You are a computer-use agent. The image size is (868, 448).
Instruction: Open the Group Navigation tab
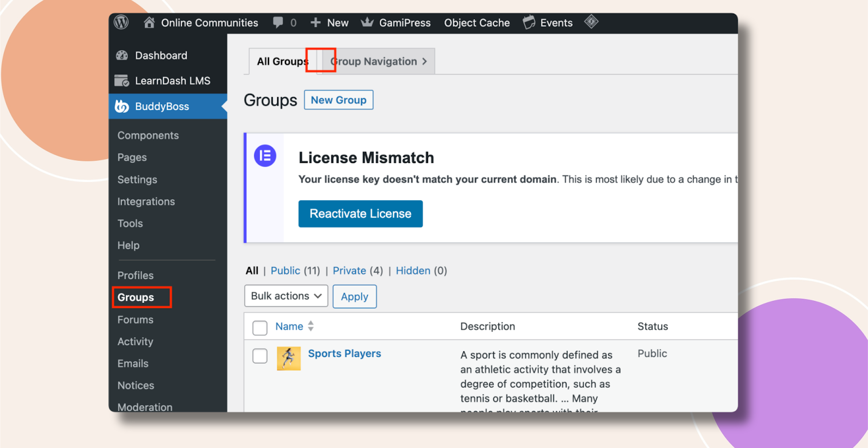(x=379, y=61)
